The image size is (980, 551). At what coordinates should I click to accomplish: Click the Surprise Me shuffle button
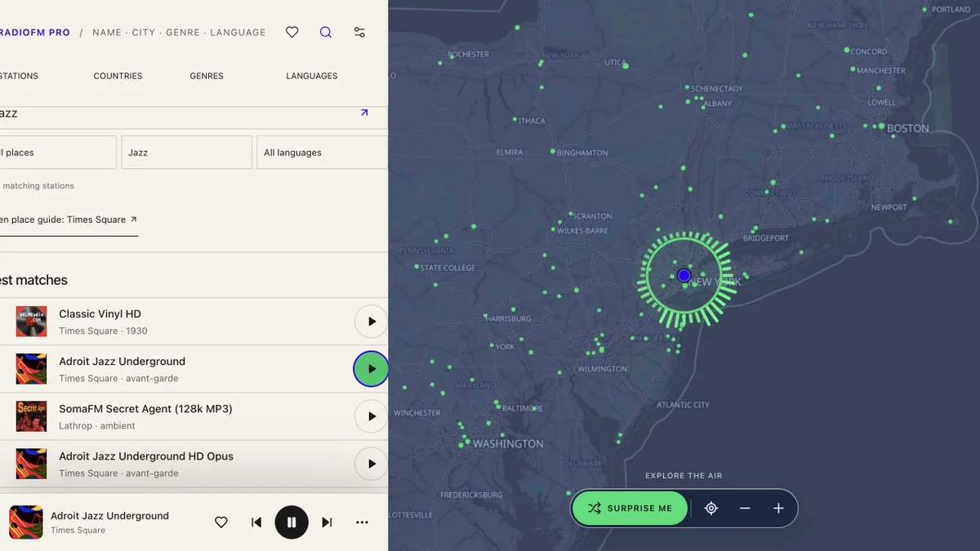[630, 508]
